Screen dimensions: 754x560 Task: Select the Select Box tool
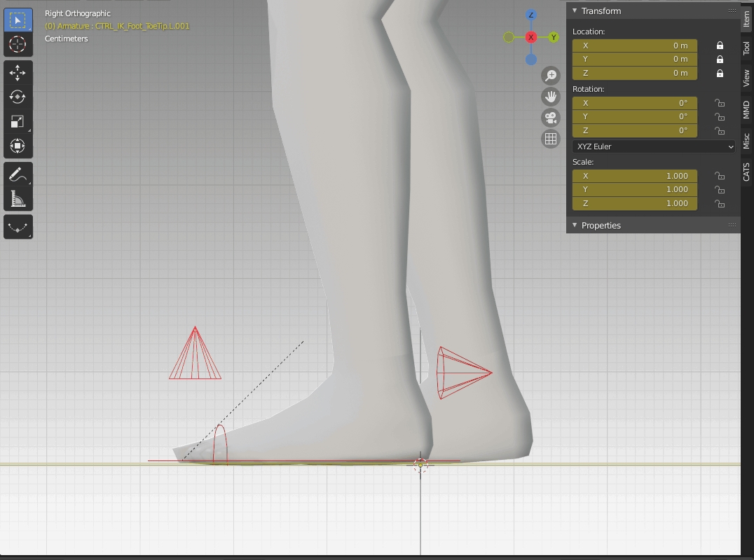coord(18,20)
